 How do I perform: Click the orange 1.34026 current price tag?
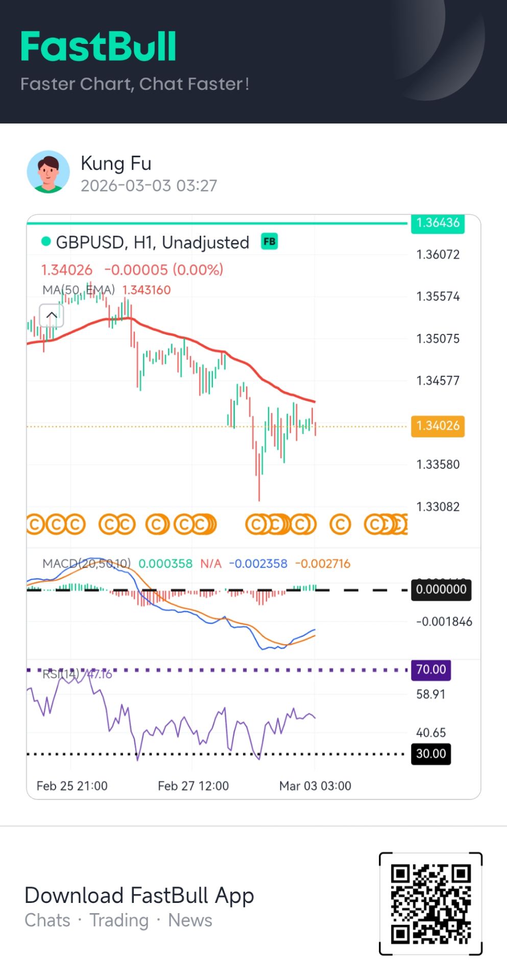click(438, 426)
